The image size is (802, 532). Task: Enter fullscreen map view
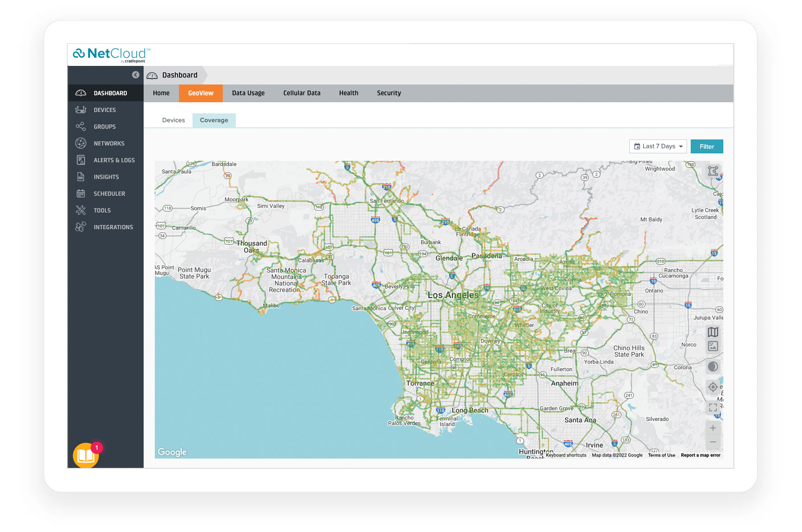(713, 407)
